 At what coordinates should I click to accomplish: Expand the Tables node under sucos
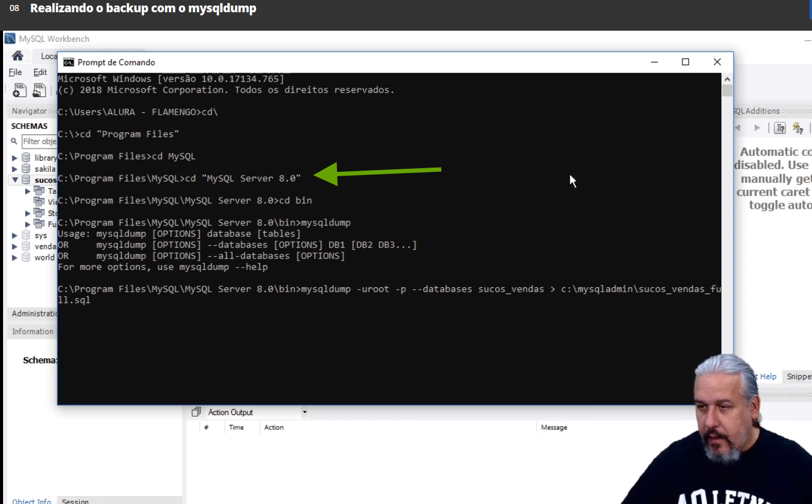click(x=28, y=191)
